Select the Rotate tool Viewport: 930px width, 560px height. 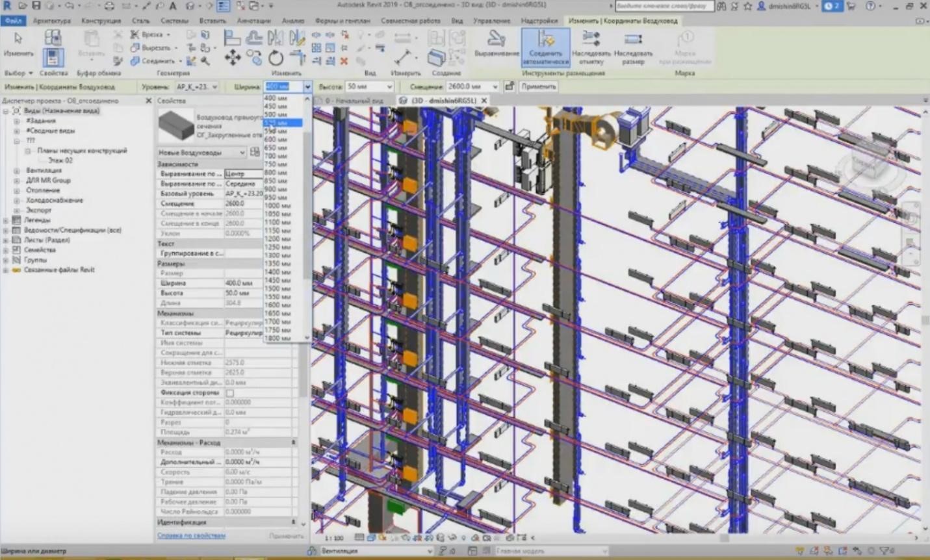click(x=275, y=57)
